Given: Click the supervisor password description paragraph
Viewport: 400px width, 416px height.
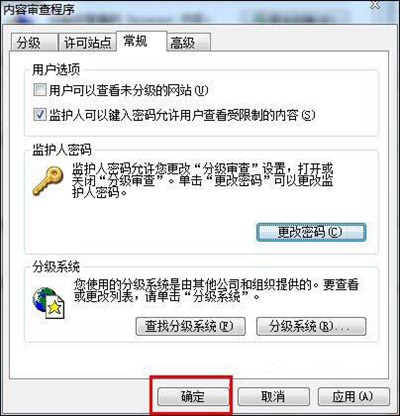Looking at the screenshot, I should tap(203, 181).
